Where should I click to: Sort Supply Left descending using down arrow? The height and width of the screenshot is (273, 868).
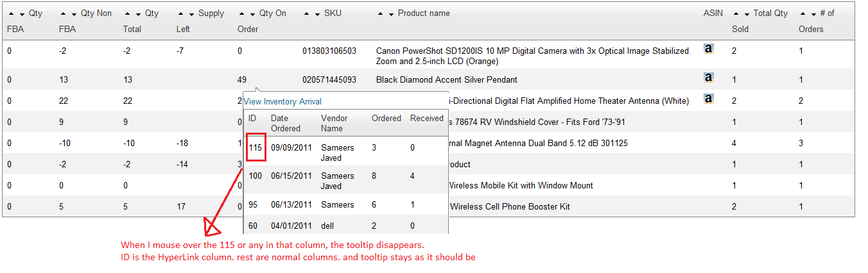[x=191, y=13]
